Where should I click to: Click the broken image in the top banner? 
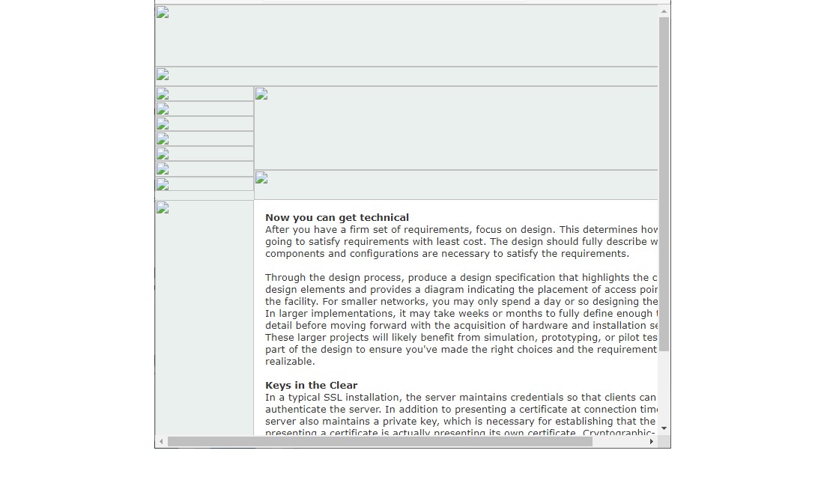[163, 13]
